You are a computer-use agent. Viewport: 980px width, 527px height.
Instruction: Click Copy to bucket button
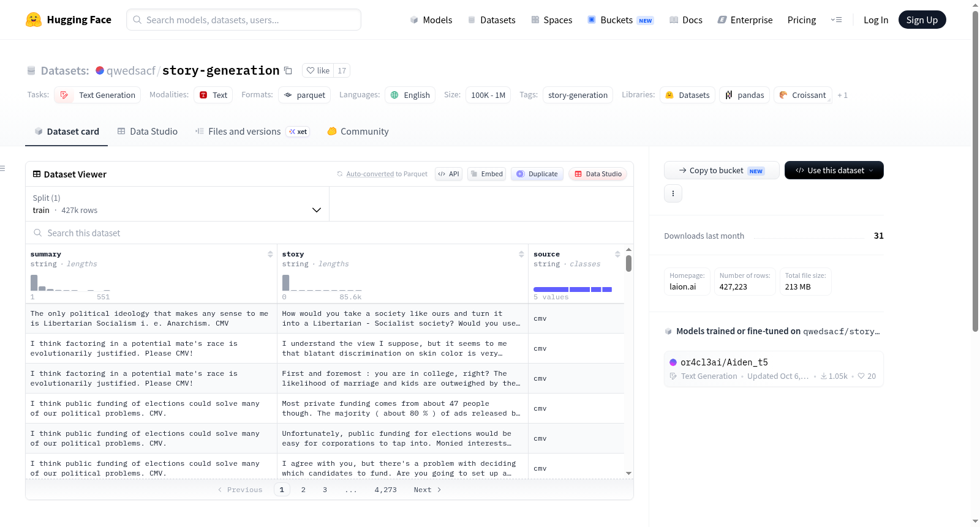pos(722,170)
